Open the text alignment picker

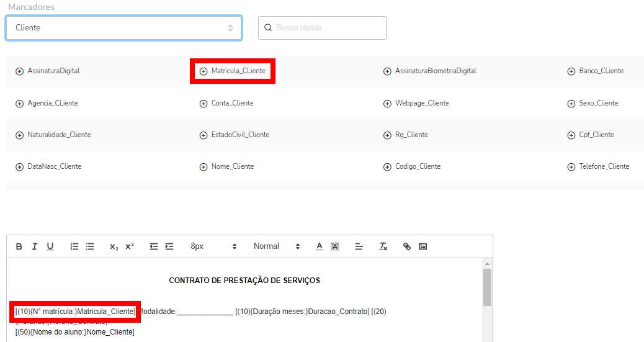click(x=359, y=246)
